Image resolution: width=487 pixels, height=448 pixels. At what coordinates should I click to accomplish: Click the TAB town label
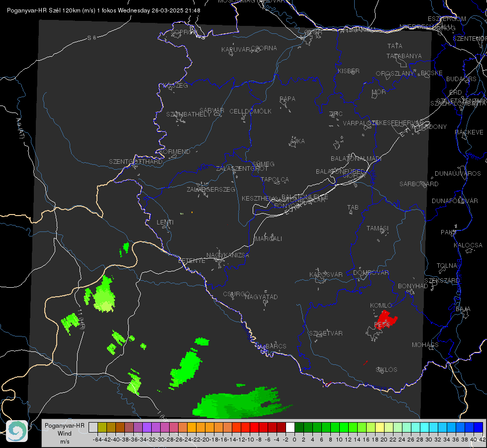[x=353, y=208]
